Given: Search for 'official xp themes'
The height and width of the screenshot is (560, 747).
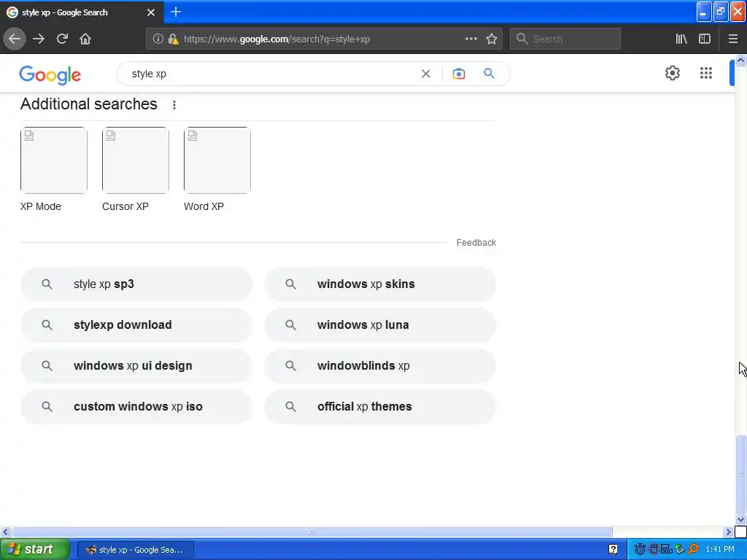Looking at the screenshot, I should coord(380,407).
